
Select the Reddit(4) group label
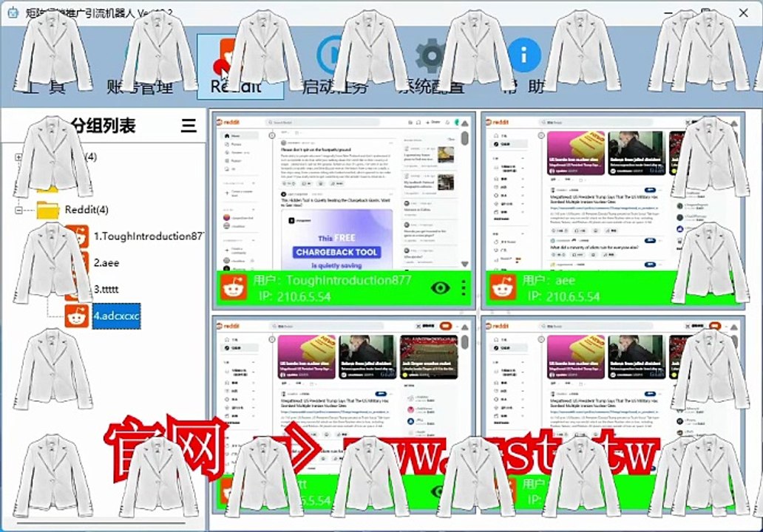point(87,210)
